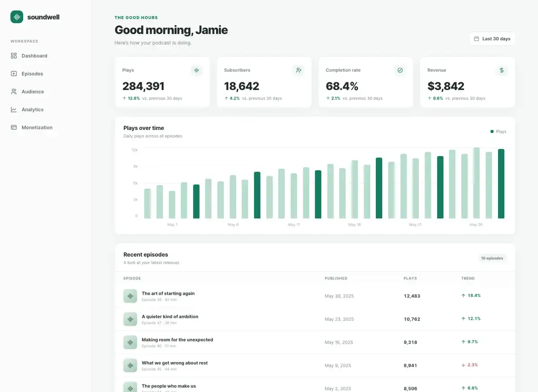Viewport: 538px width, 392px height.
Task: Click the $3,842 revenue value
Action: (446, 86)
